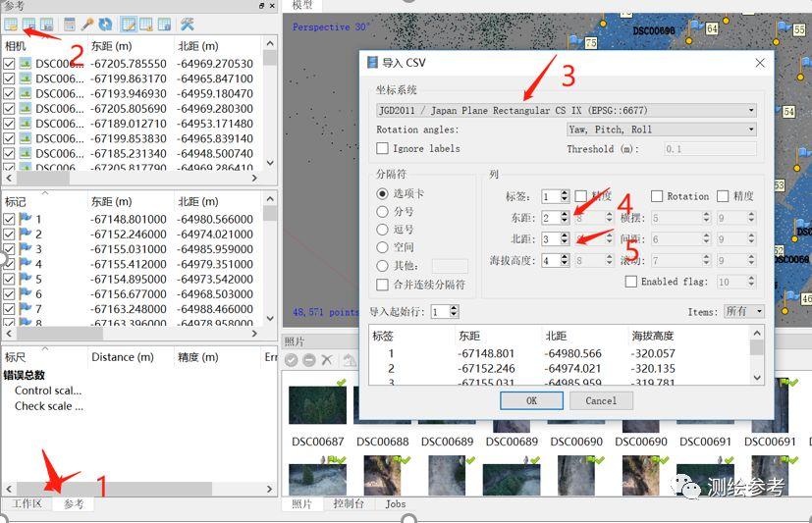This screenshot has width=812, height=523.
Task: Switch to the 控制台 tab
Action: coord(348,503)
